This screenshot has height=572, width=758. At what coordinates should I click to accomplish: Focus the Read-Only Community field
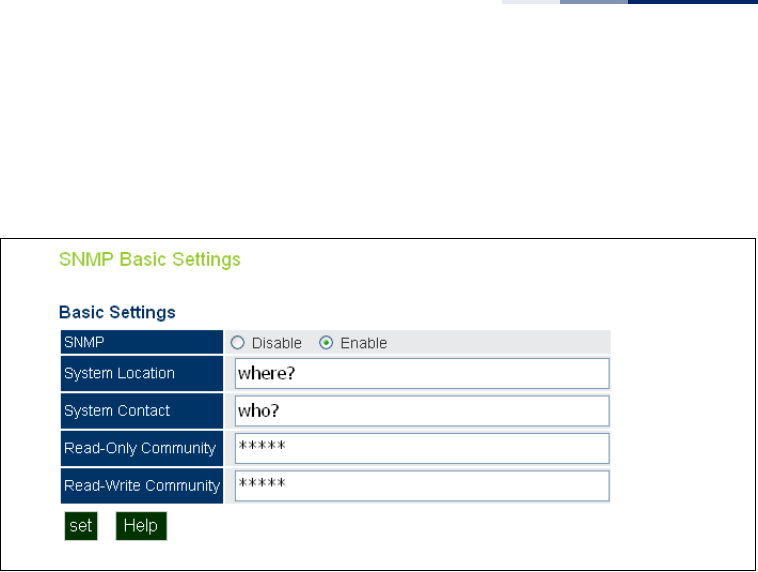pyautogui.click(x=422, y=448)
